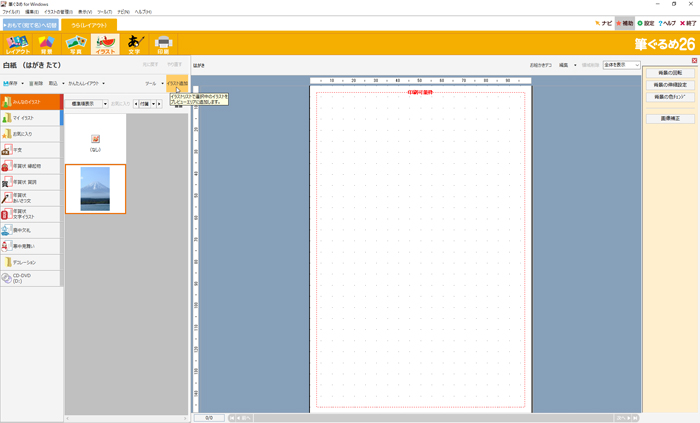Select the Mount Fuji illustration thumbnail

pos(95,189)
